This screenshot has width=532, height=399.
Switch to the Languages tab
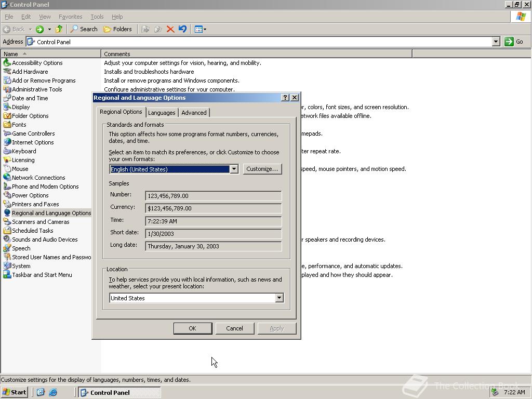[162, 113]
